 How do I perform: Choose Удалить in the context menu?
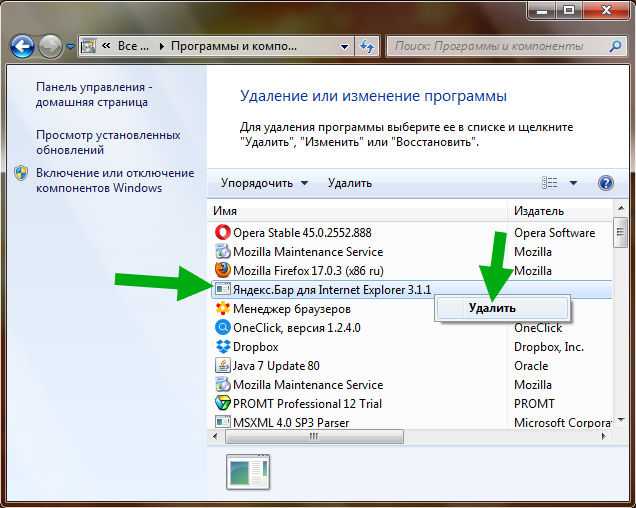pos(503,308)
